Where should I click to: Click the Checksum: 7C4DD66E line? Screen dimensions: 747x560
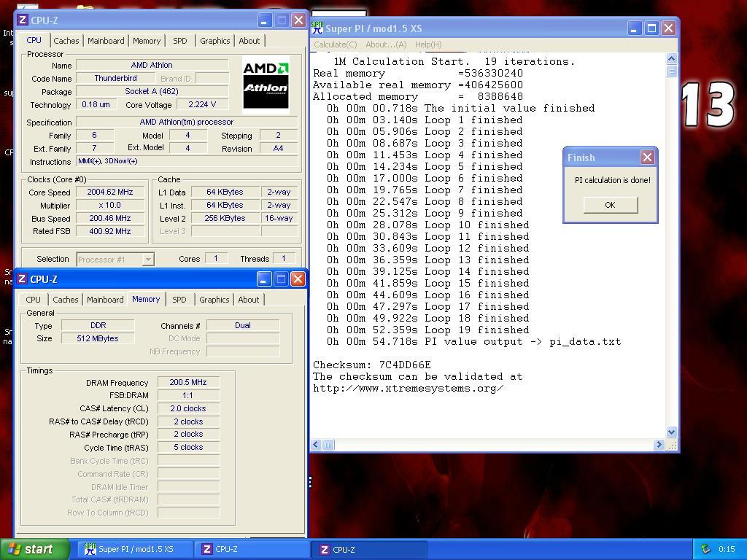[371, 365]
